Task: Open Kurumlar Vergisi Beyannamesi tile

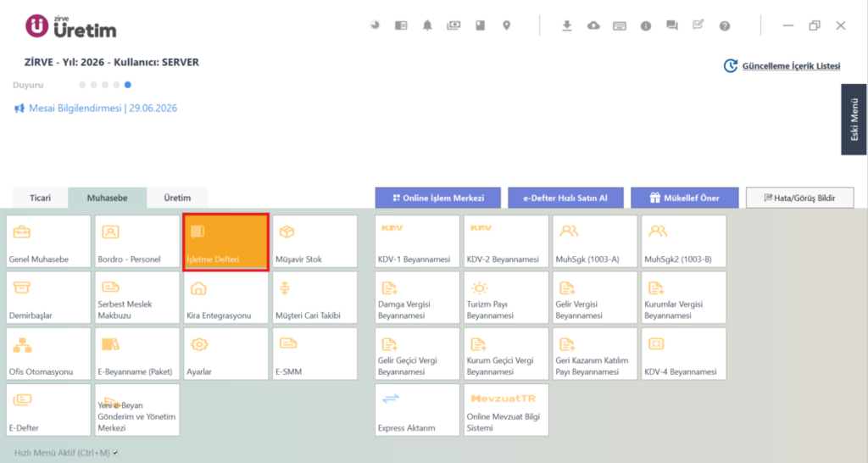Action: pos(684,298)
